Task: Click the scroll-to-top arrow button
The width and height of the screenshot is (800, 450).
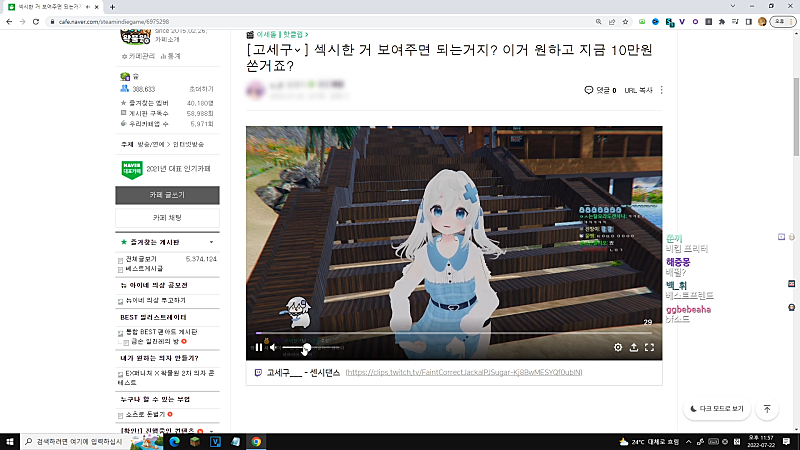Action: 767,409
